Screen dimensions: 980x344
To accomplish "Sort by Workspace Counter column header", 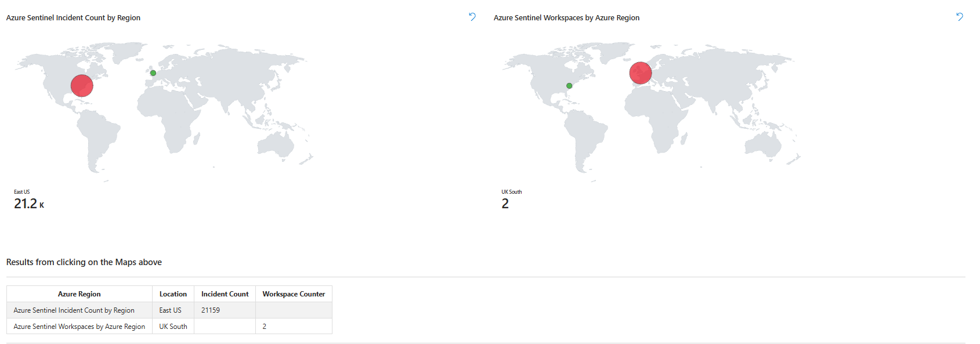I will 294,294.
